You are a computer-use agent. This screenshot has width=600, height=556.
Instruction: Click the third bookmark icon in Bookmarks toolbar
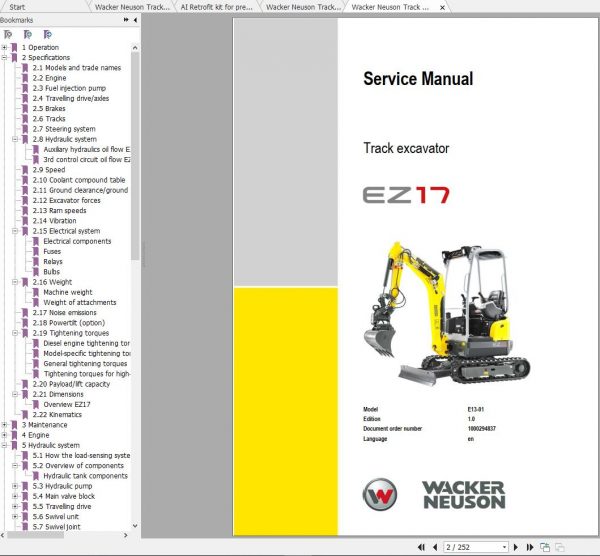[47, 35]
